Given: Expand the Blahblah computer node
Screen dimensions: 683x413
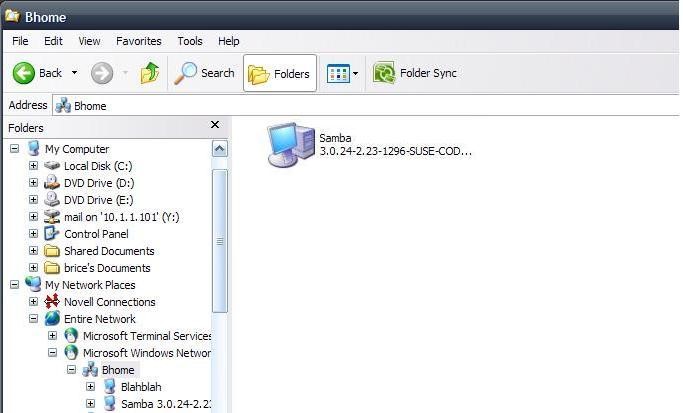Looking at the screenshot, I should coord(90,386).
